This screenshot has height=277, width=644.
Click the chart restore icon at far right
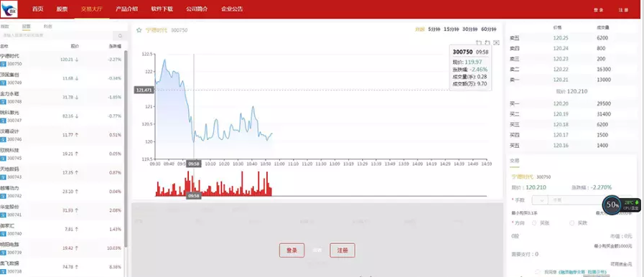click(x=496, y=42)
